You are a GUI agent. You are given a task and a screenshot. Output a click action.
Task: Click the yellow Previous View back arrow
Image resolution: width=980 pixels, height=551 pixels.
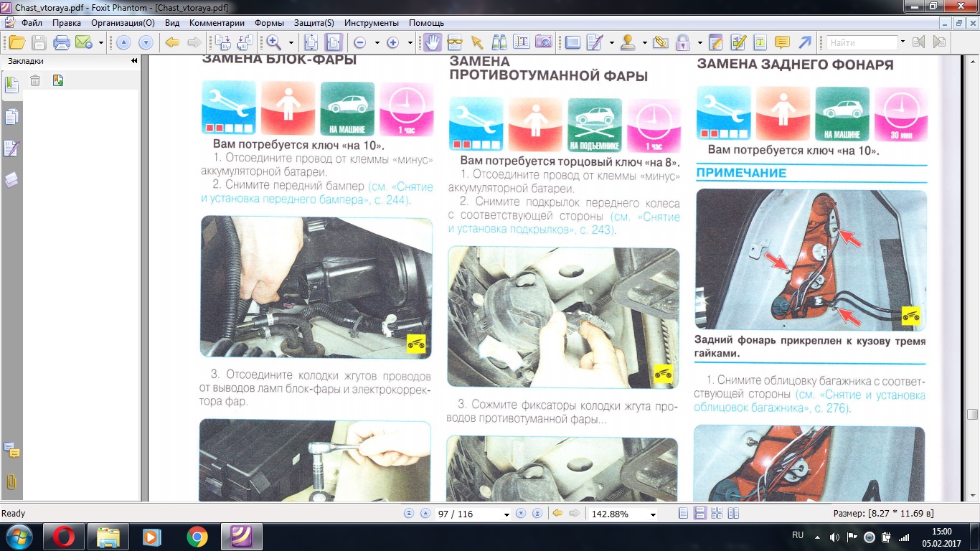click(172, 42)
